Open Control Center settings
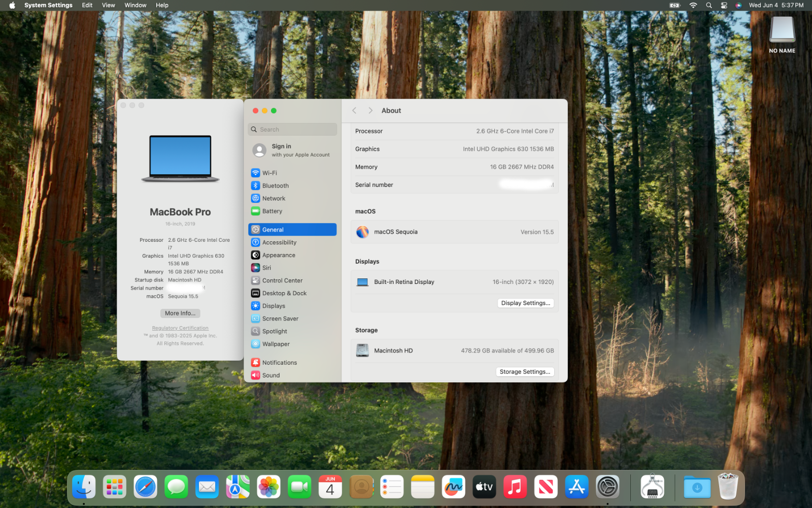The width and height of the screenshot is (812, 508). click(292, 280)
